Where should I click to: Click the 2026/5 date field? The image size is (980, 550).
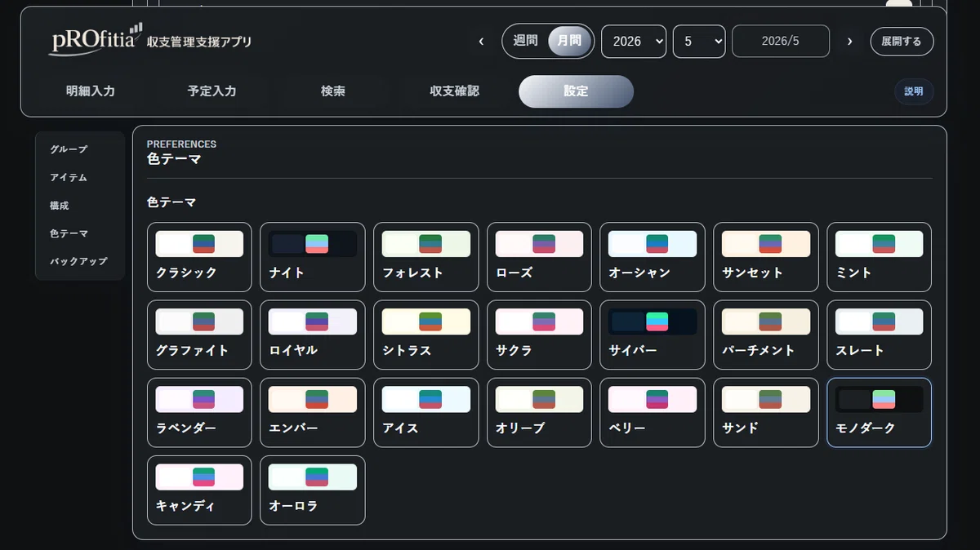pyautogui.click(x=781, y=41)
